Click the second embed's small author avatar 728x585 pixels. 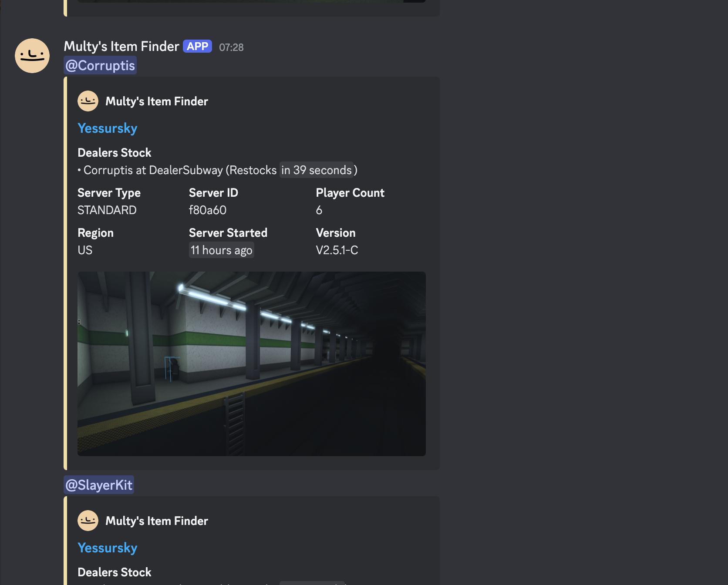click(88, 521)
